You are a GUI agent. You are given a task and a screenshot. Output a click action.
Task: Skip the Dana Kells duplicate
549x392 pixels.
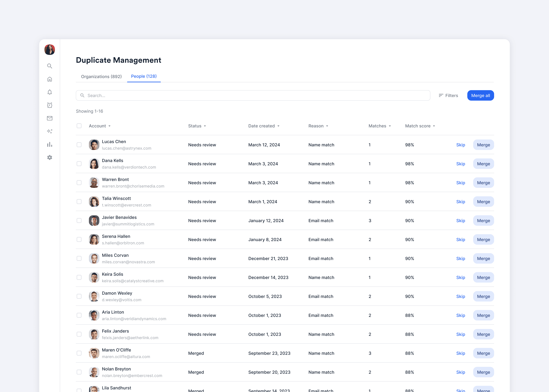460,164
